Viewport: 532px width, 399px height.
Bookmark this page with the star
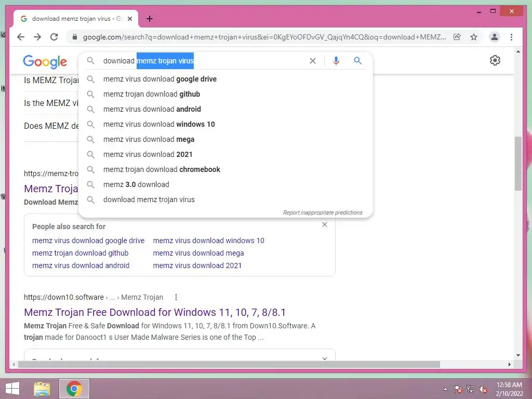coord(474,37)
